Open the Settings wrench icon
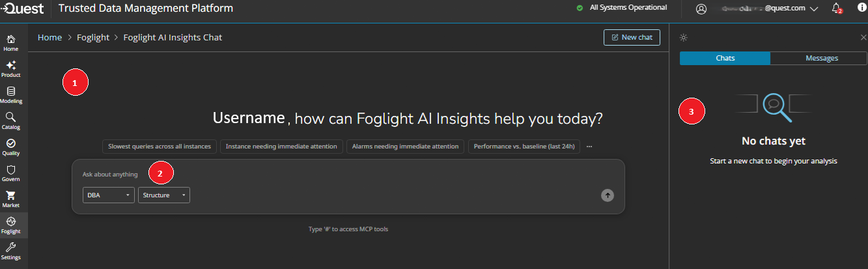The width and height of the screenshot is (868, 269). click(x=11, y=251)
